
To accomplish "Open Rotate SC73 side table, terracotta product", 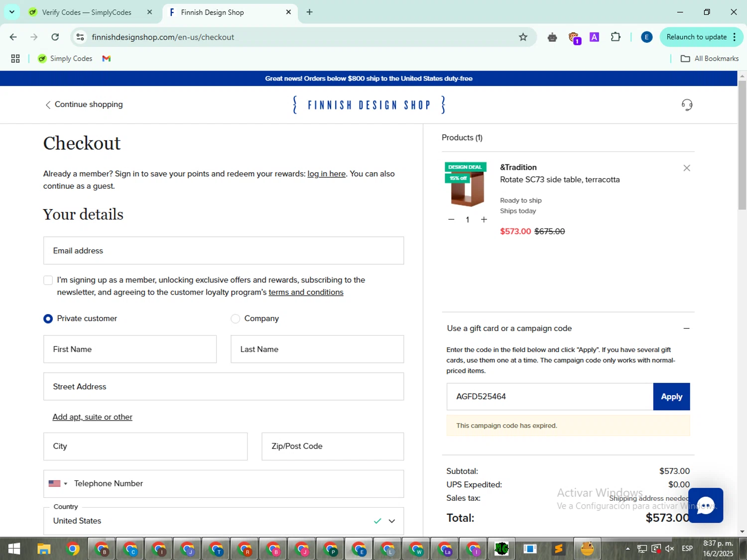I will (560, 180).
